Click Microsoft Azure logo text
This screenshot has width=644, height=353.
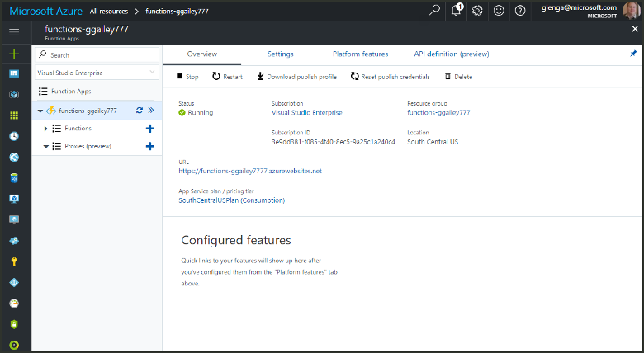[45, 11]
